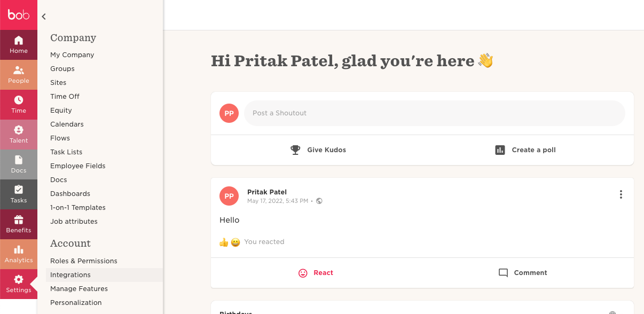Open the Tasks checklist icon
644x314 pixels.
(19, 190)
